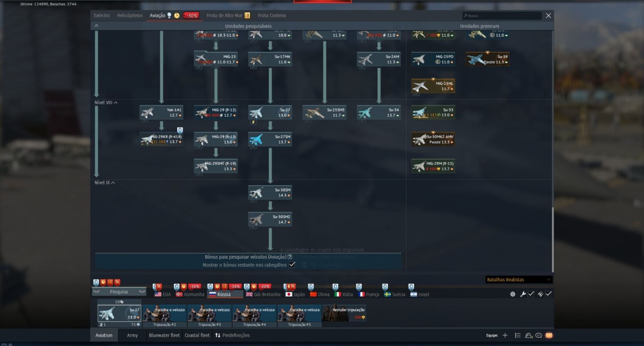
Task: Select the Alemanha nation tab
Action: tap(189, 295)
